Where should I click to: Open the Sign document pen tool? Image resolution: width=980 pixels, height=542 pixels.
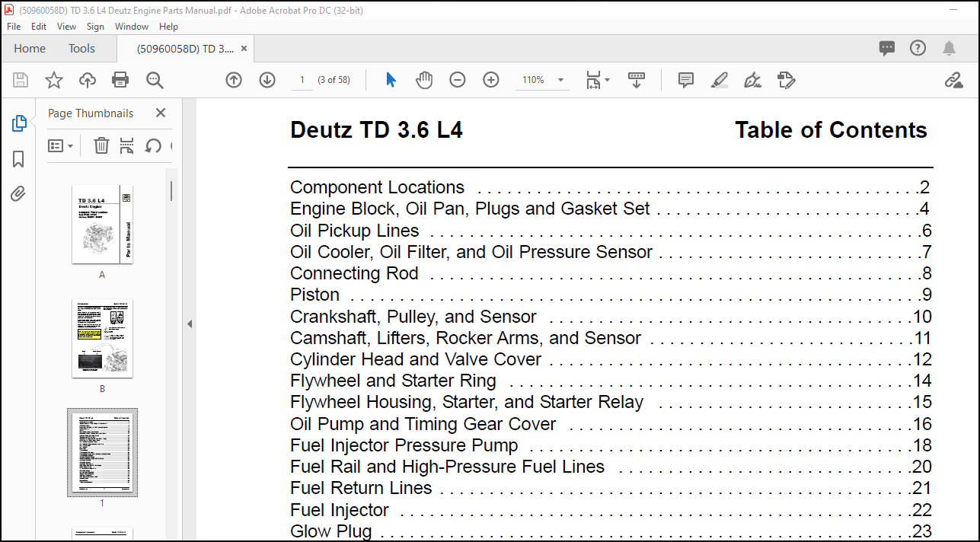[753, 80]
